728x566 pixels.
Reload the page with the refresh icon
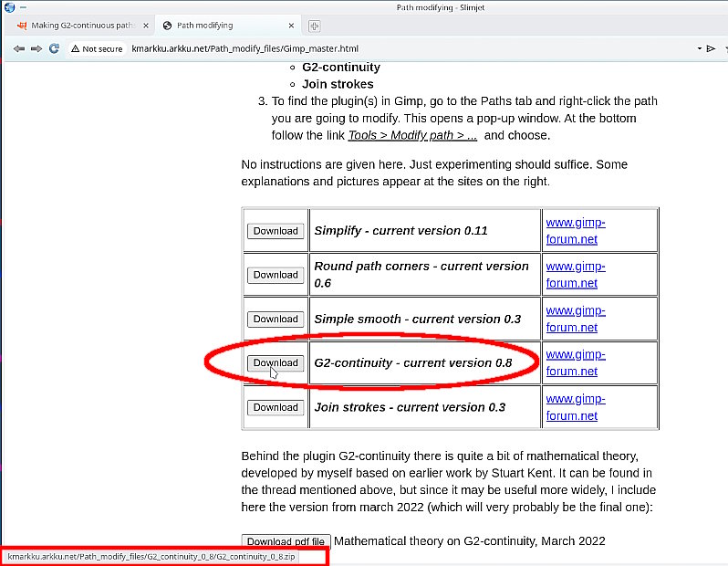[54, 48]
